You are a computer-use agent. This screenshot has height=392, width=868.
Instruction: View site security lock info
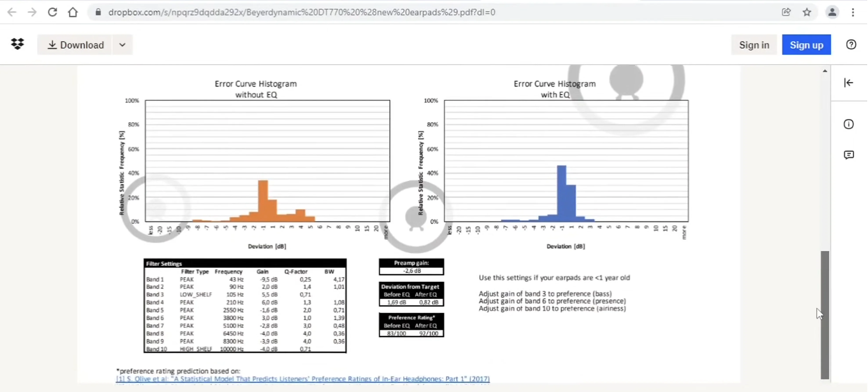[98, 13]
